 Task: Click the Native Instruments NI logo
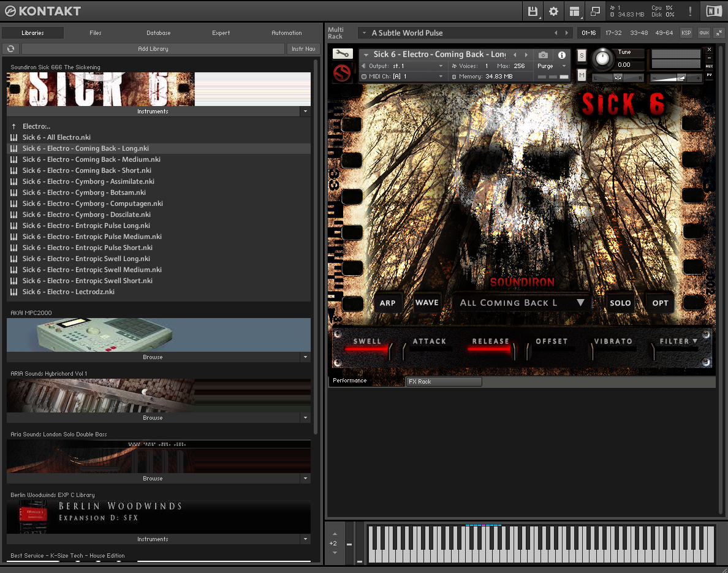pyautogui.click(x=714, y=11)
